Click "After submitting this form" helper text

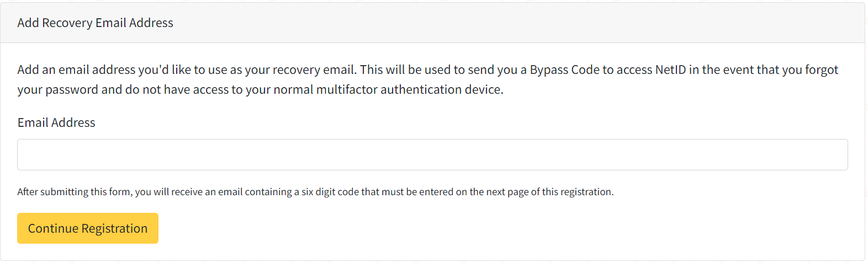pos(74,192)
